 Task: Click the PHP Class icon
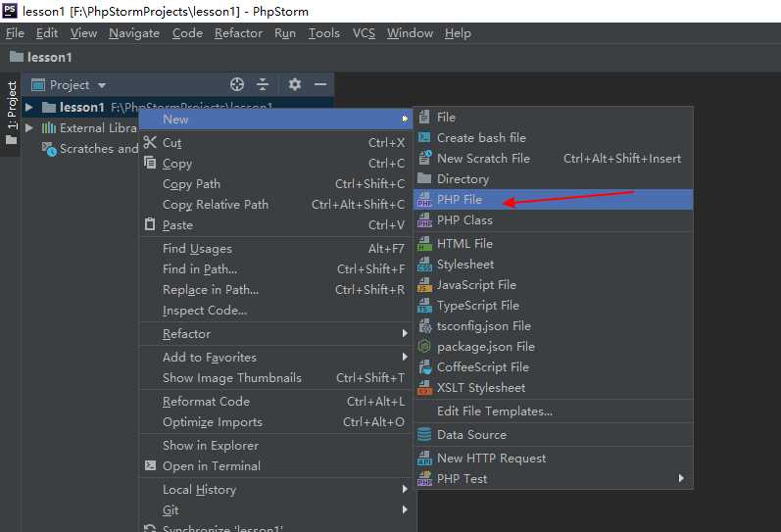point(424,220)
